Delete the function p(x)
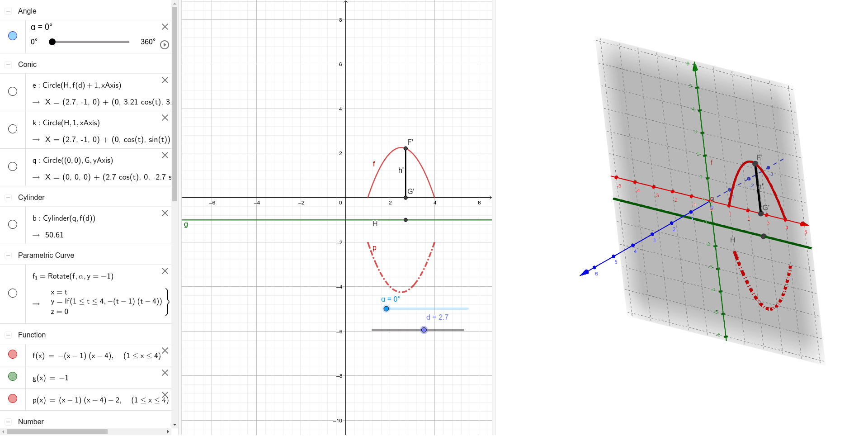 coord(166,394)
